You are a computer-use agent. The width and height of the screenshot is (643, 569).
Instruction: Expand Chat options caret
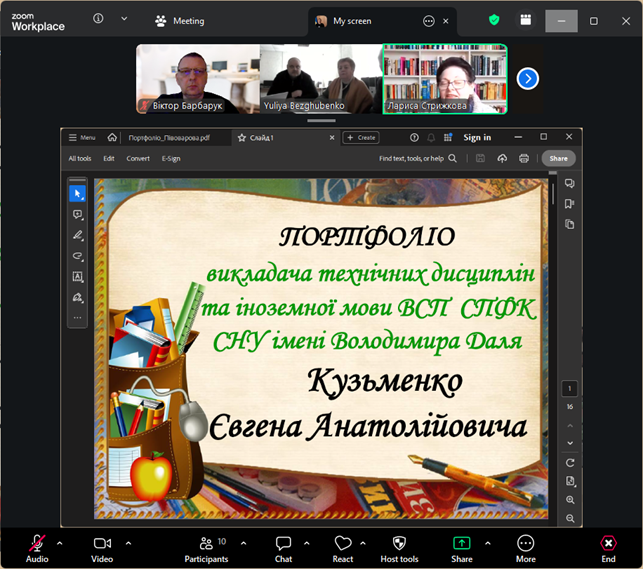307,543
